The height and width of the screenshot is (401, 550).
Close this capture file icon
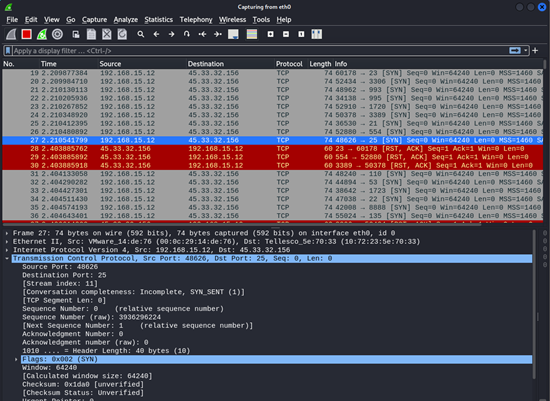[107, 34]
